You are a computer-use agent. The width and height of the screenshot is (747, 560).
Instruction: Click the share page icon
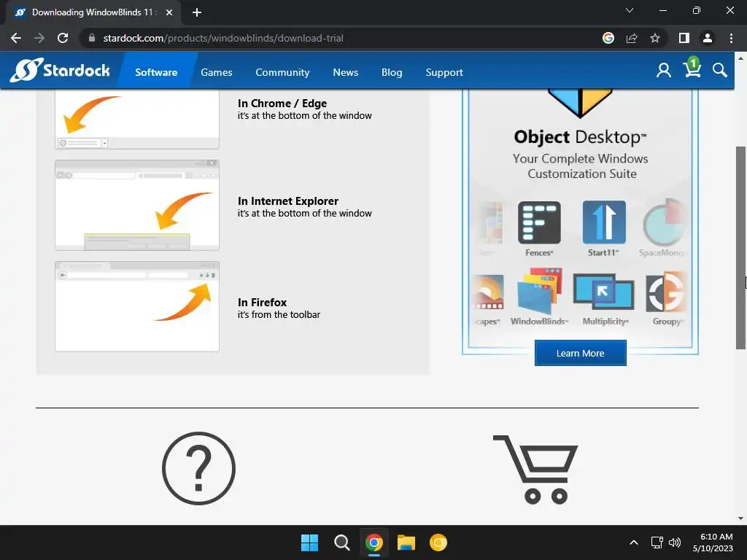point(632,38)
